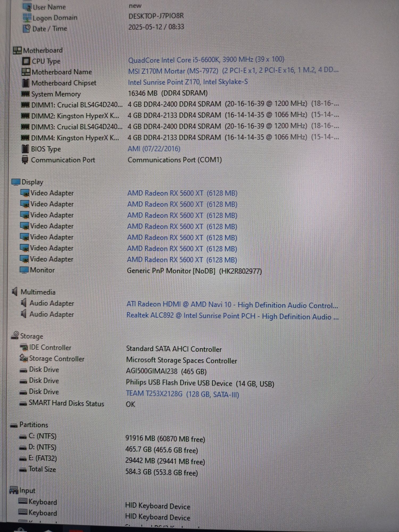
Task: Select the Standard SATA AHCI Controller value
Action: 174,349
